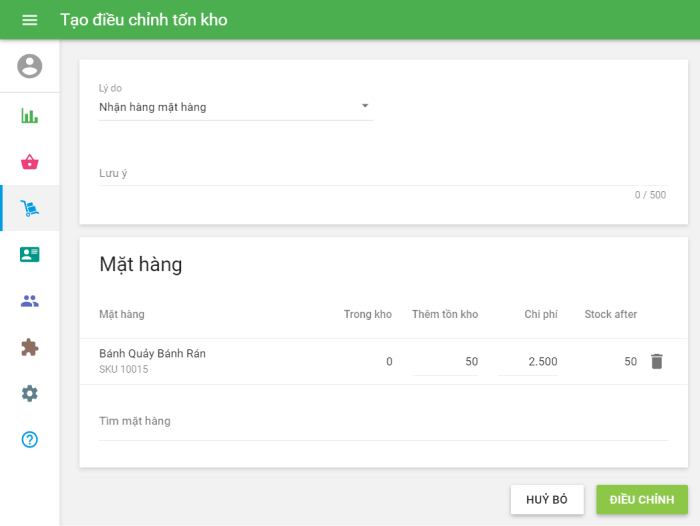Open the integrations puzzle piece icon
This screenshot has height=526, width=700.
pyautogui.click(x=30, y=347)
